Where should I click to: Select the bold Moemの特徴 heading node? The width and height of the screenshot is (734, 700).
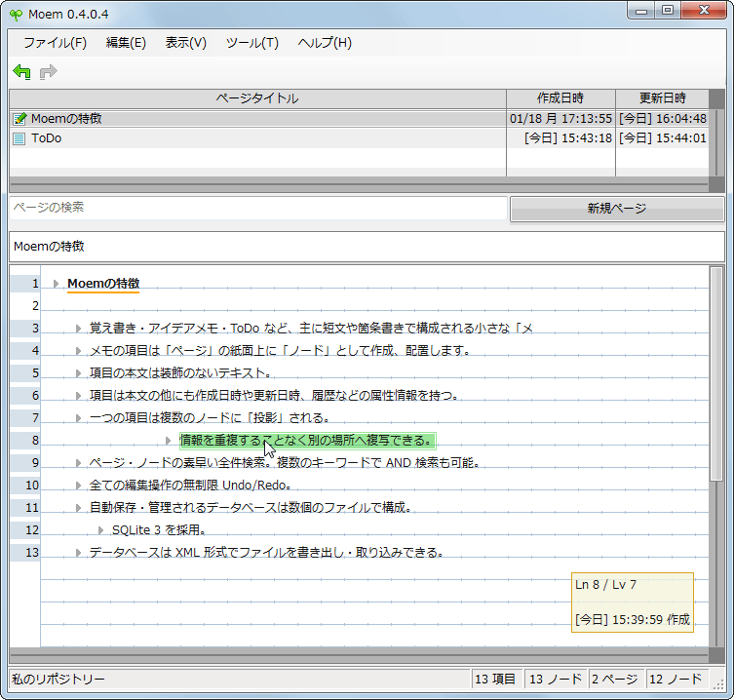click(103, 284)
